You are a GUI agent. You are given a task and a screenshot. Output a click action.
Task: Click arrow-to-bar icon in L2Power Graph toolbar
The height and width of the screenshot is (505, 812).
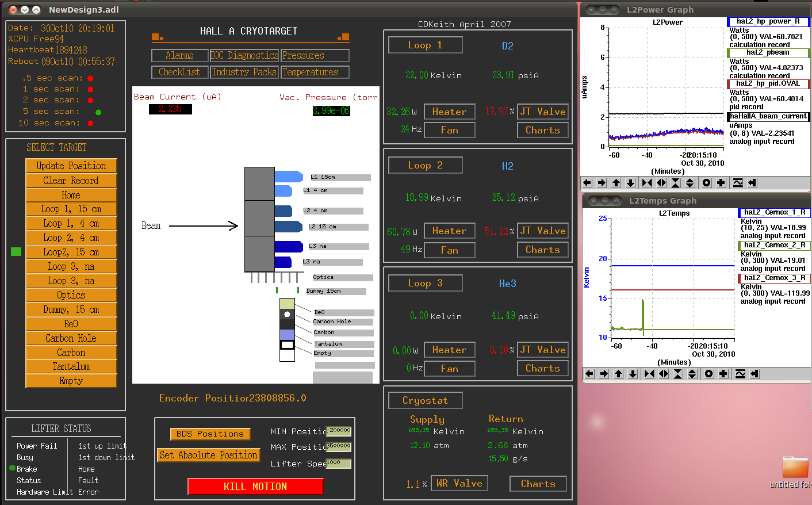752,183
